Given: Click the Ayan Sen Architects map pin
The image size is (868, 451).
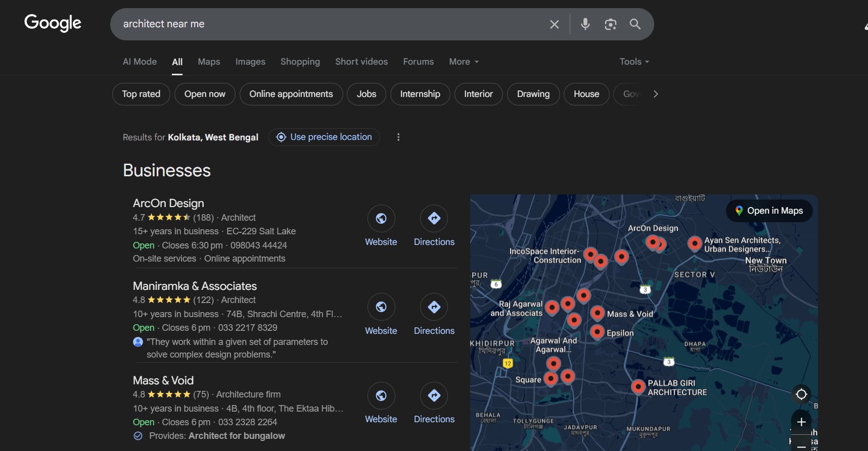Looking at the screenshot, I should point(695,244).
